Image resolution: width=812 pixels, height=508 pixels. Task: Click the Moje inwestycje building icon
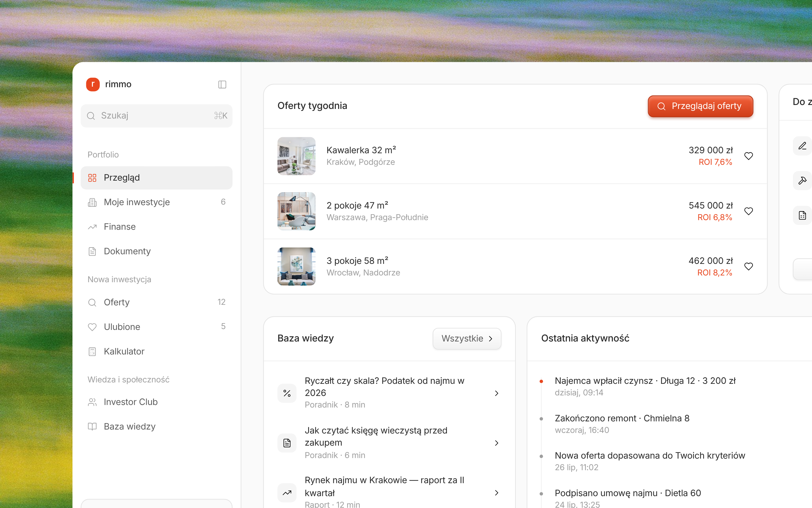coord(92,202)
